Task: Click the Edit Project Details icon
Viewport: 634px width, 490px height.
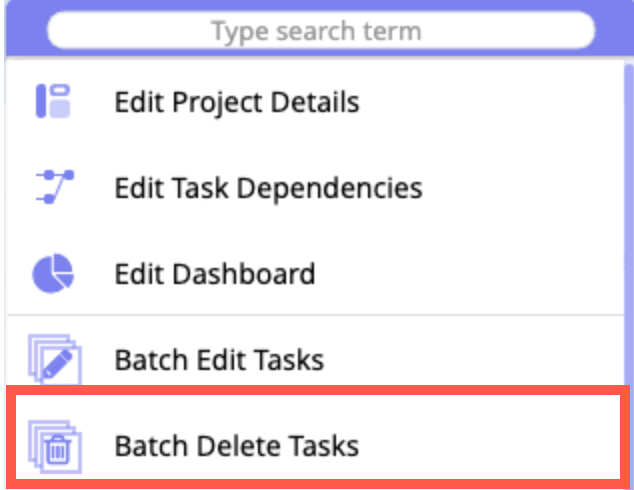Action: 54,101
